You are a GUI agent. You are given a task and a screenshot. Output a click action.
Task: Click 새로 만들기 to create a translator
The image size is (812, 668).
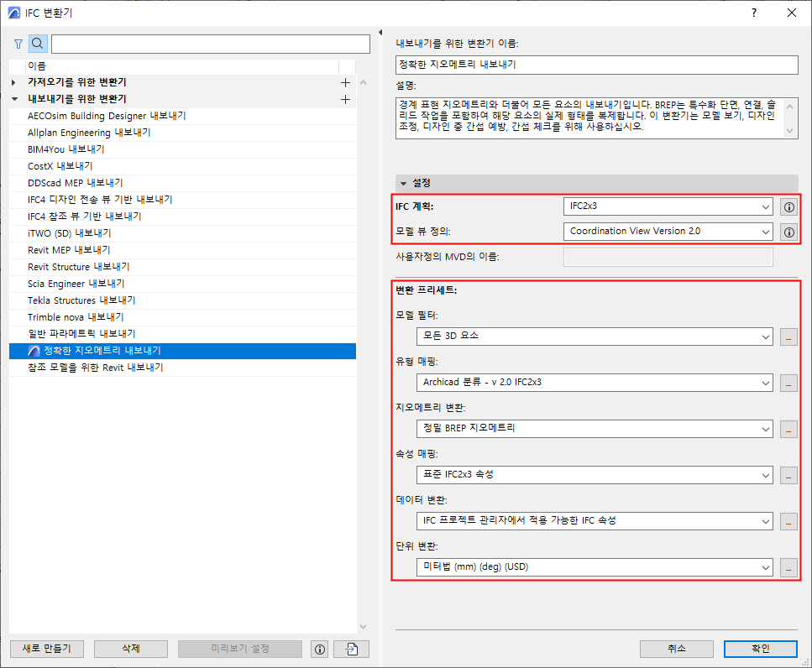(46, 648)
